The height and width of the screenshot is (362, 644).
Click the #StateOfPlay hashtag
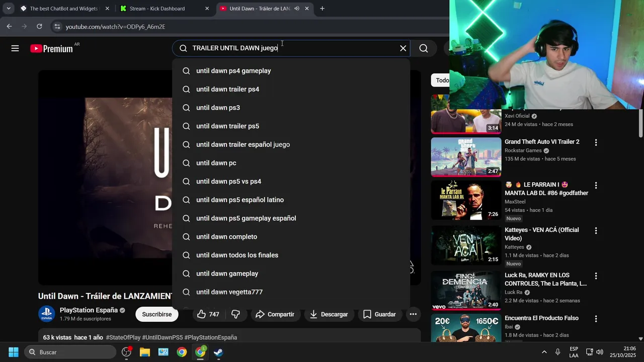pos(123,337)
